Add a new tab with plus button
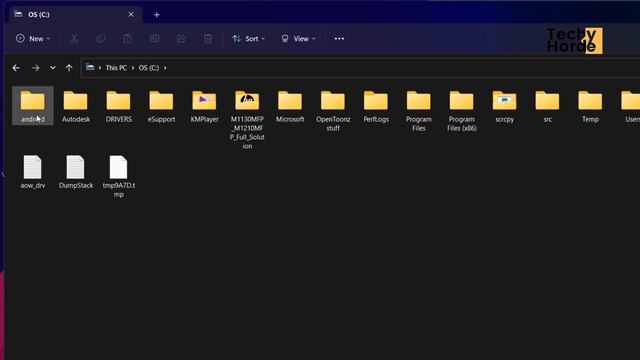The height and width of the screenshot is (360, 640). coord(157,15)
